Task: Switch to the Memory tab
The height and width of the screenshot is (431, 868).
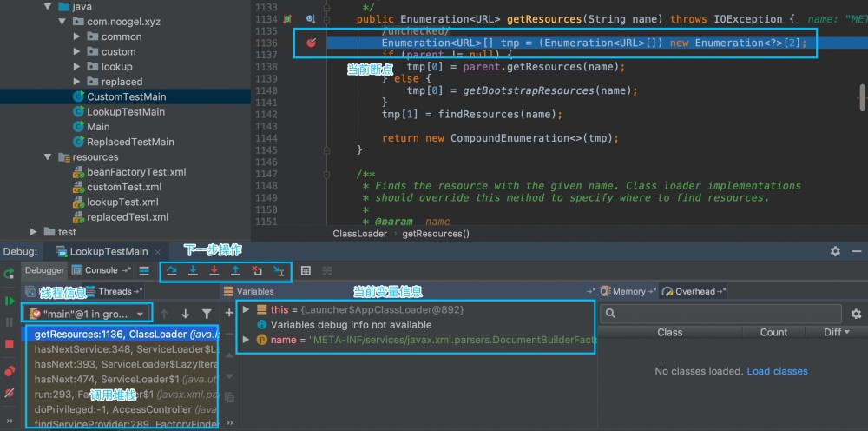Action: click(628, 291)
